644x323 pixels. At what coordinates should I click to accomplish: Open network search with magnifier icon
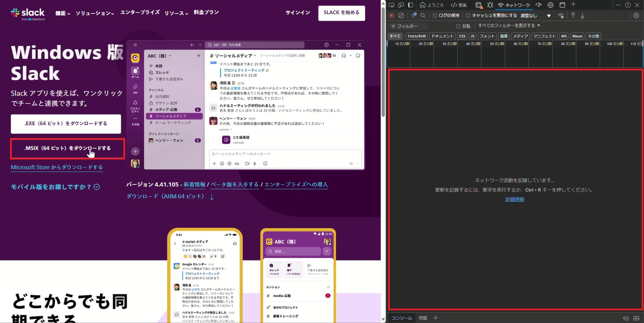point(423,15)
